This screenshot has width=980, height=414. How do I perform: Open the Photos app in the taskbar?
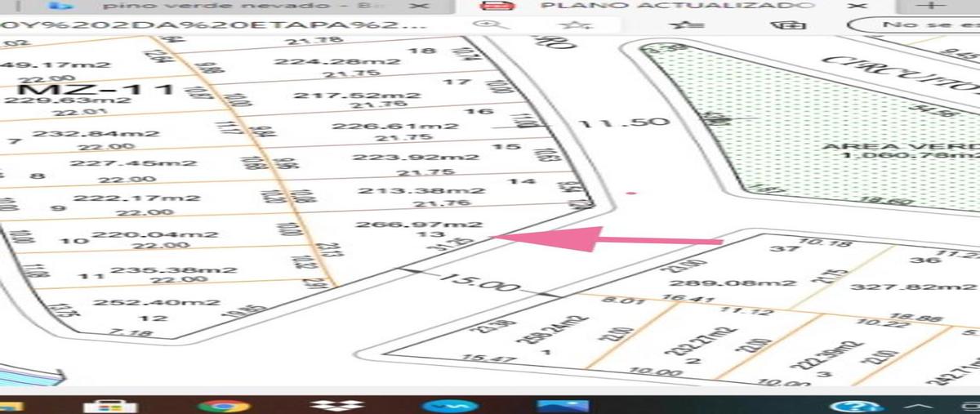point(562,406)
